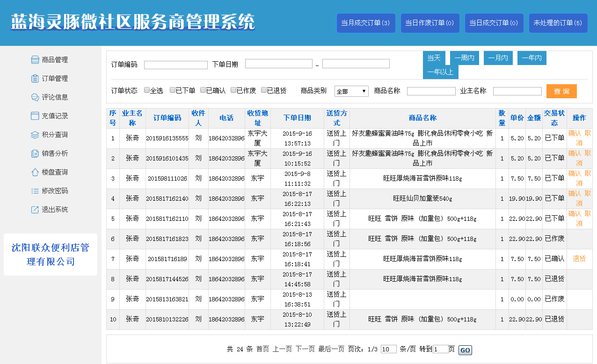Viewport: 597px width, 364px height.
Task: Select 退出系统 to log out
Action: (55, 210)
